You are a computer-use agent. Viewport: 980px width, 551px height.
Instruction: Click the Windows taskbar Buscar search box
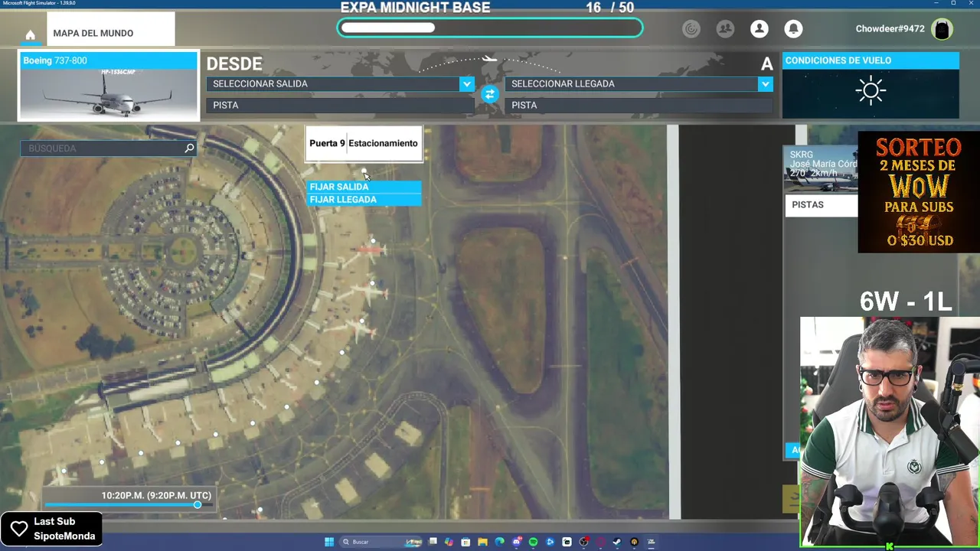pyautogui.click(x=381, y=542)
